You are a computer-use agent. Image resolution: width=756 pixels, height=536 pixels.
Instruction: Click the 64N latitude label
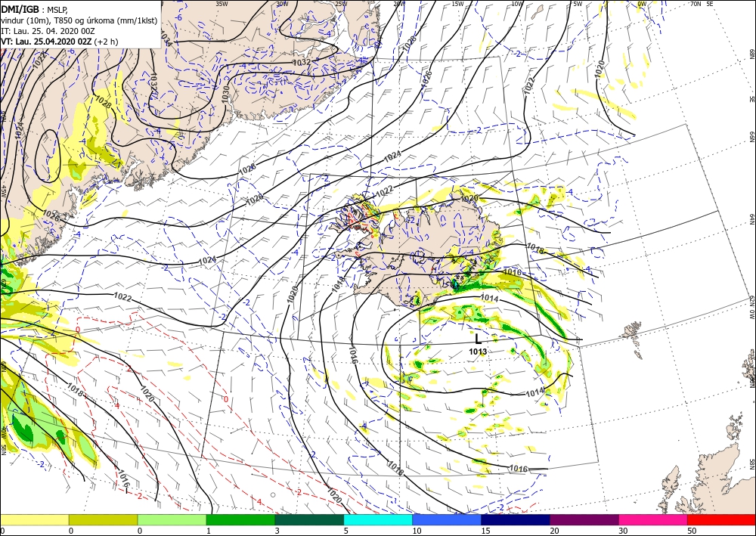pos(751,219)
